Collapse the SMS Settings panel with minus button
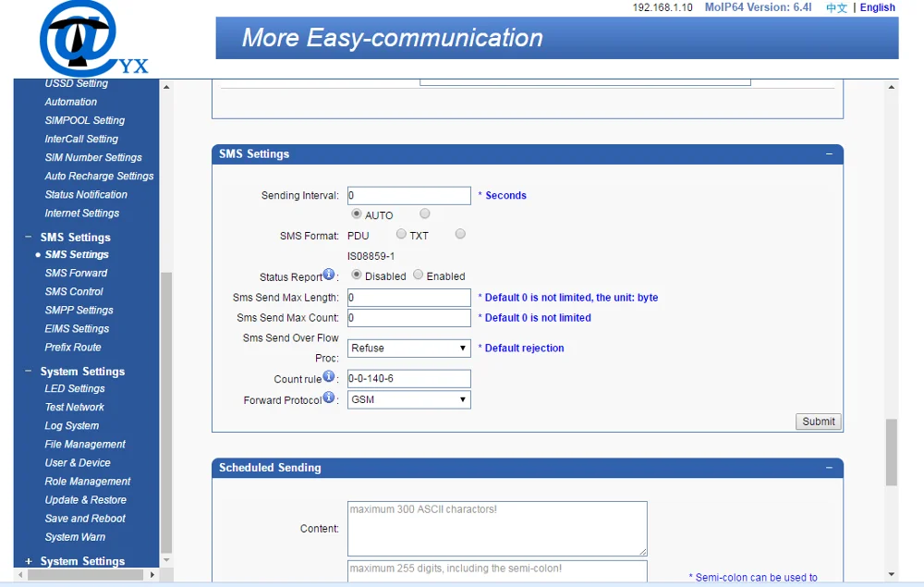Image resolution: width=924 pixels, height=587 pixels. [829, 153]
